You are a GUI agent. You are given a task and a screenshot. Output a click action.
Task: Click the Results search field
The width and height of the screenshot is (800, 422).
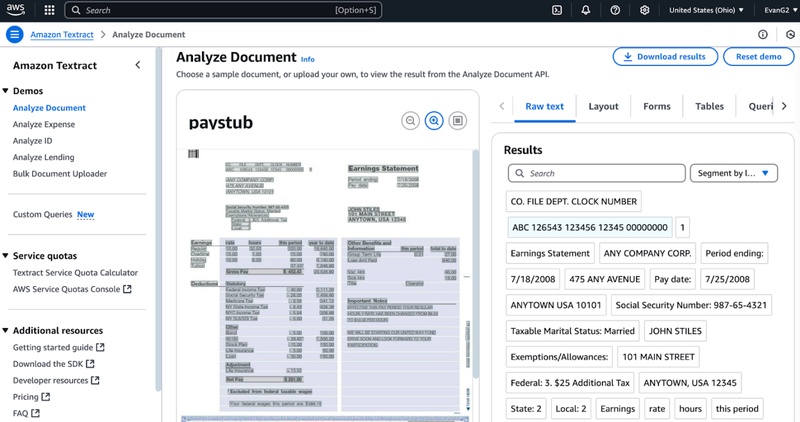596,173
